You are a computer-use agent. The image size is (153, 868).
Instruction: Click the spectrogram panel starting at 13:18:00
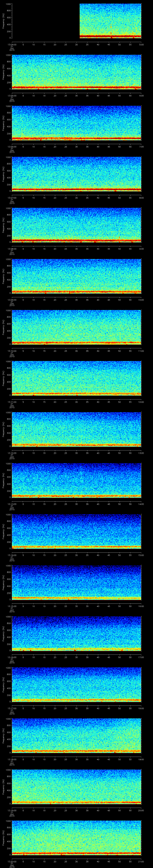tap(77, 736)
